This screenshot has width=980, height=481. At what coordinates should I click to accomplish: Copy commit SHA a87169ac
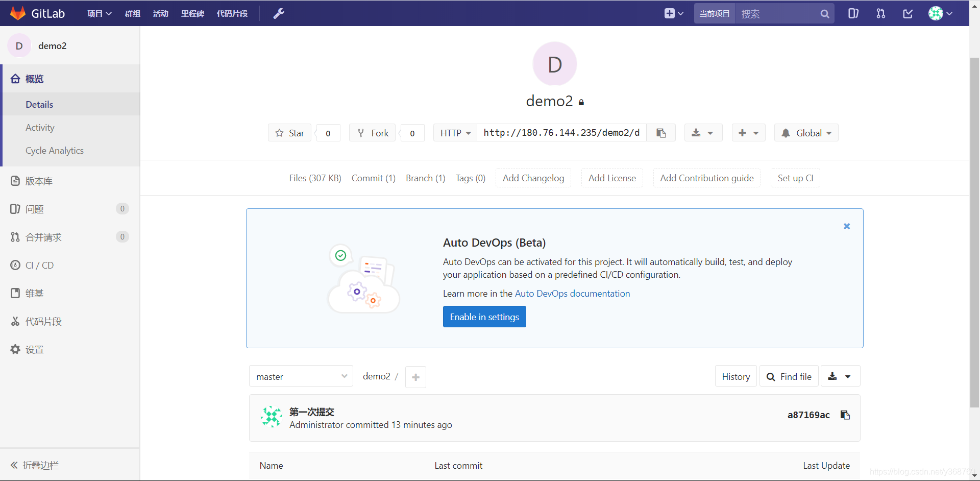(x=845, y=415)
